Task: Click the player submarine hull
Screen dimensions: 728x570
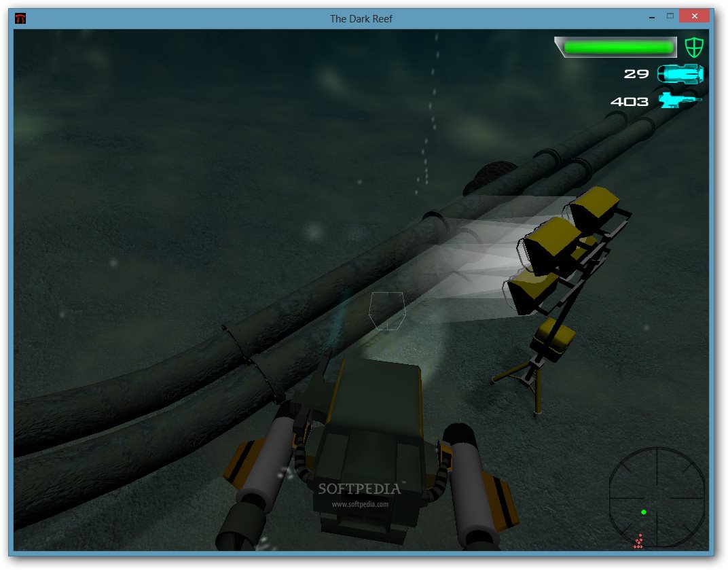Action: pos(371,450)
